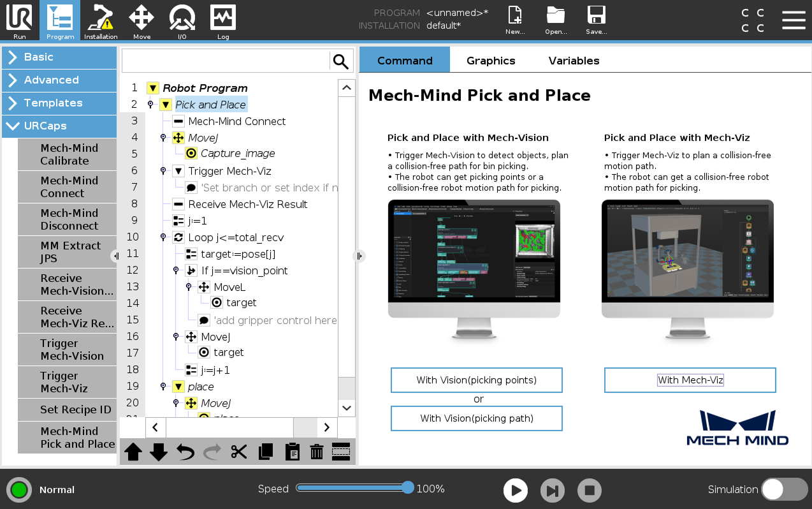This screenshot has width=812, height=509.
Task: Open the hamburger menu
Action: (x=794, y=20)
